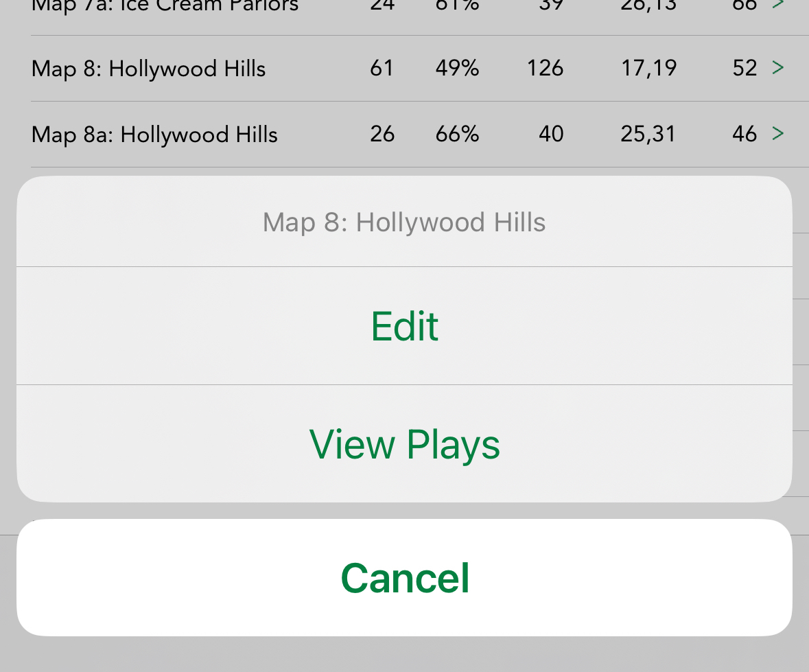This screenshot has height=672, width=809.
Task: Click the 61 count in Map 8 row
Action: (x=382, y=69)
